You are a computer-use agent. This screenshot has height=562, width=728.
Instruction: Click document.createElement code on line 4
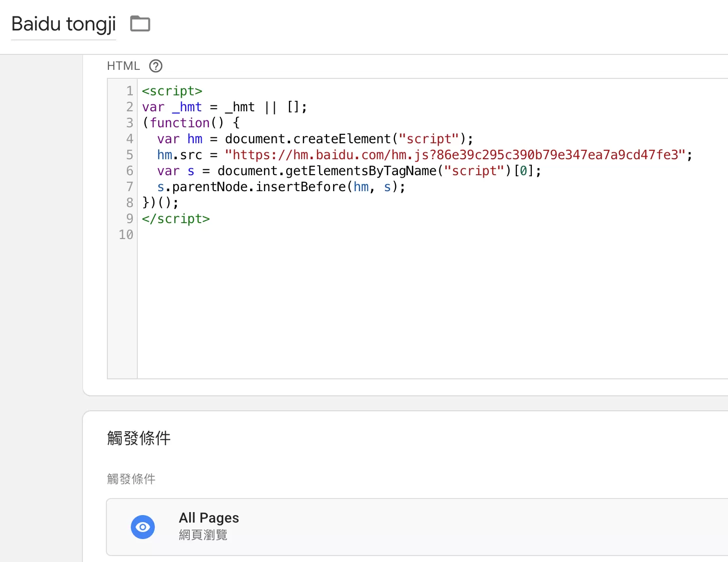[308, 139]
